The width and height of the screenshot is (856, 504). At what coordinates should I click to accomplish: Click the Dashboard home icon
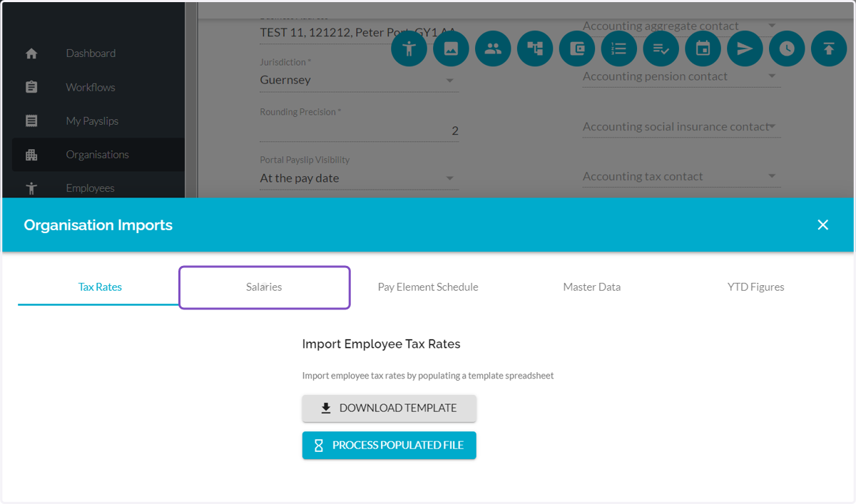(31, 53)
